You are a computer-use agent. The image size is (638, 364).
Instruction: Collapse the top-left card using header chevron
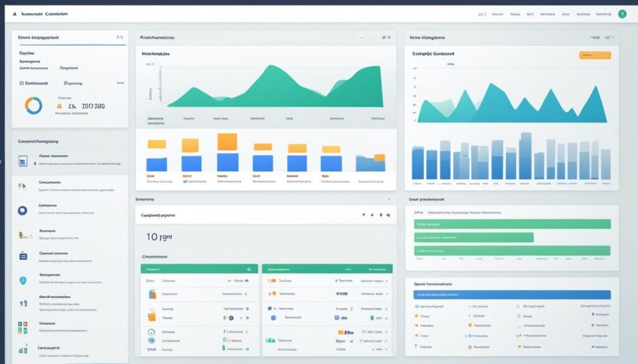119,37
